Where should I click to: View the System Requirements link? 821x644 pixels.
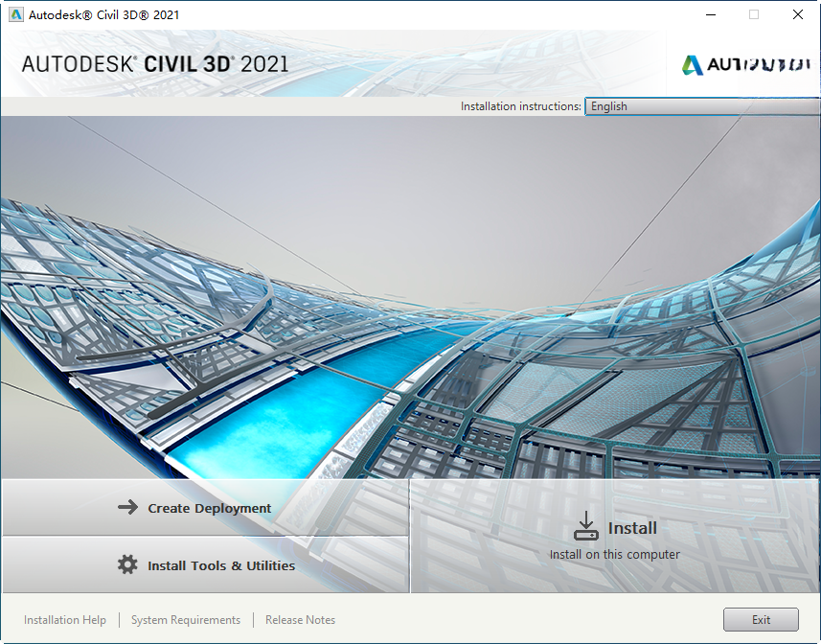[186, 620]
